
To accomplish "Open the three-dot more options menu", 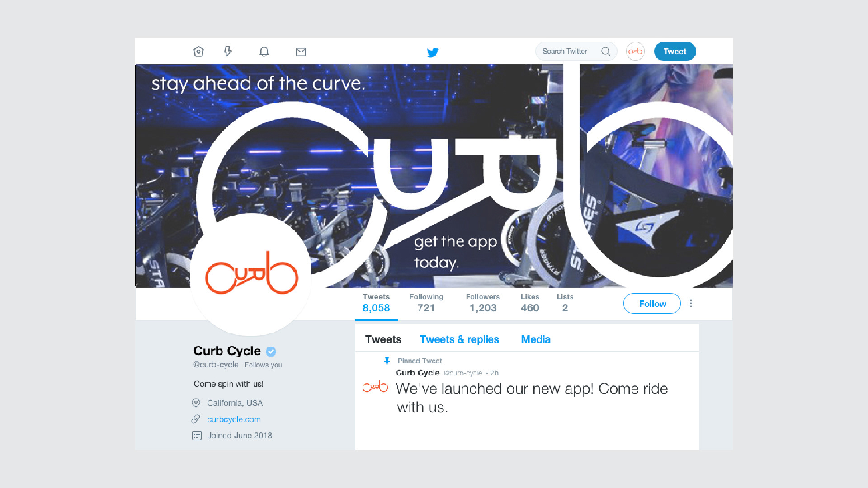I will click(x=691, y=303).
